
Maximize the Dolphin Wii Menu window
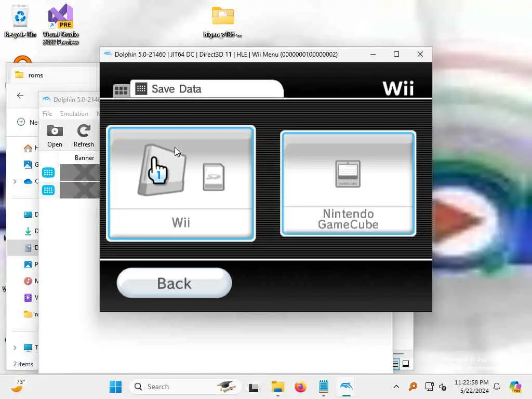(x=396, y=54)
